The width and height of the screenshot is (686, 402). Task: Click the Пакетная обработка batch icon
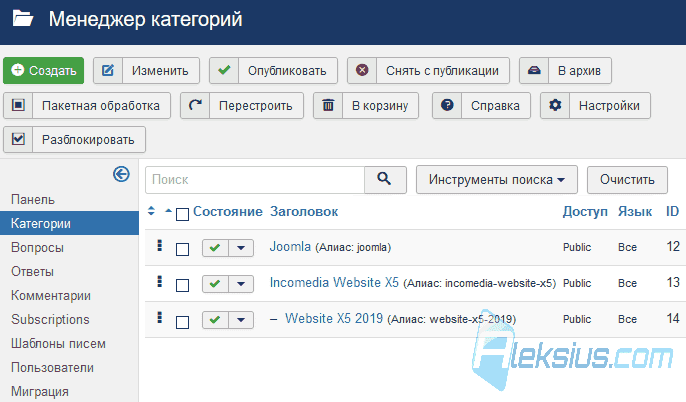click(x=18, y=105)
